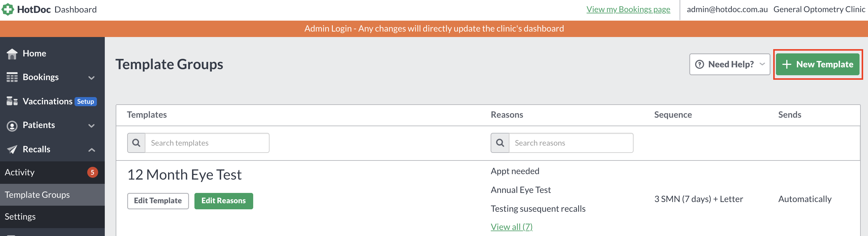Focus the Search templates input field
This screenshot has width=868, height=236.
207,143
